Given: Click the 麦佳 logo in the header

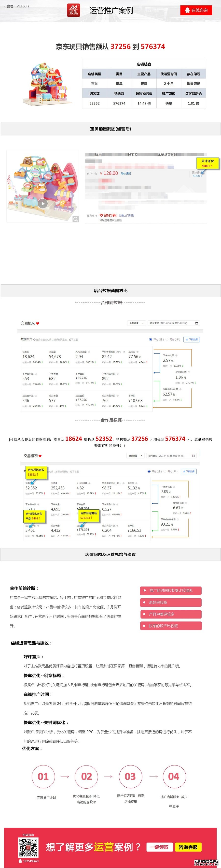Looking at the screenshot, I should tap(73, 10).
